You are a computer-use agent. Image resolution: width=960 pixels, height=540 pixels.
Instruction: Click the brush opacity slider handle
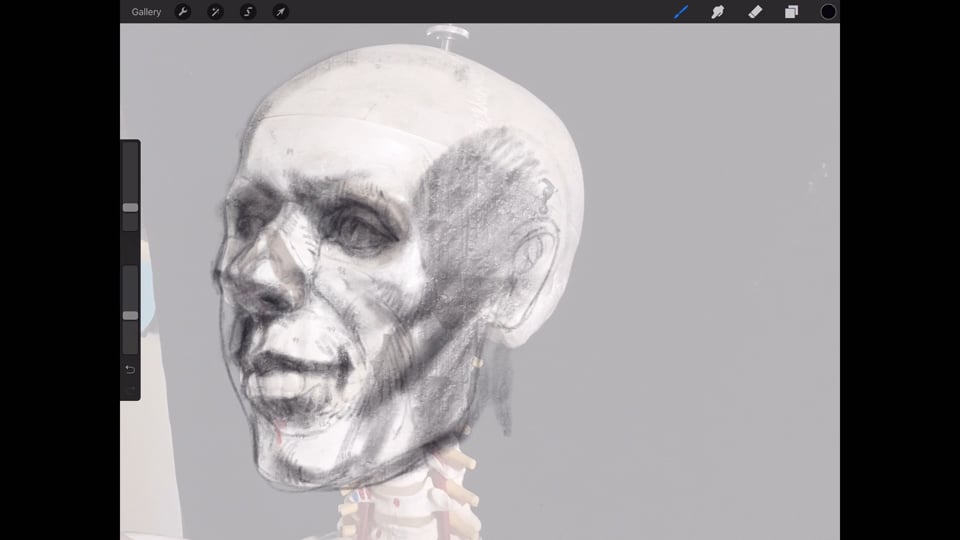pos(130,315)
